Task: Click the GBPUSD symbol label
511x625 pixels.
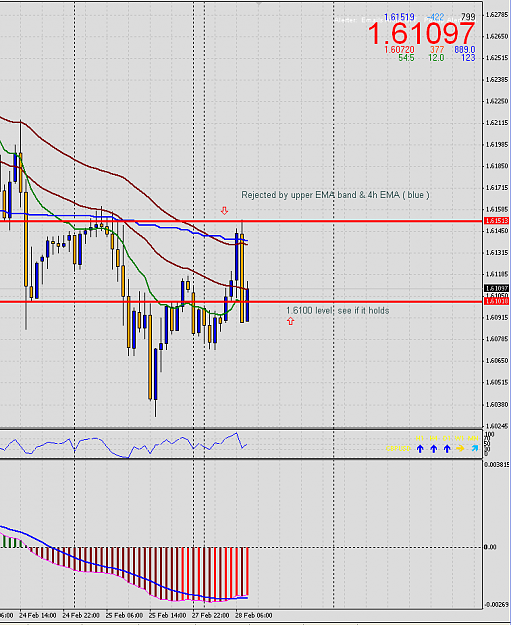Action: 398,448
